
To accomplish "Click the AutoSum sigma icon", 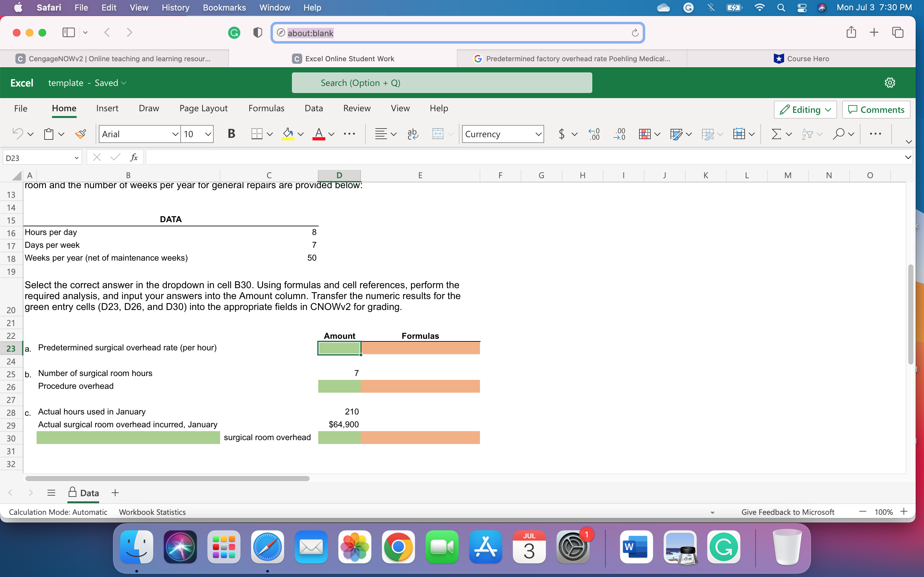I will tap(776, 134).
